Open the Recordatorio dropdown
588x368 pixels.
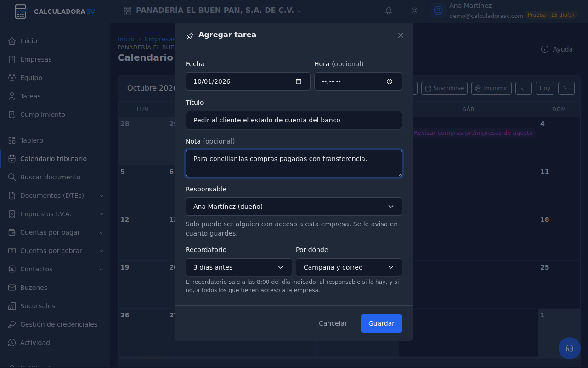[x=239, y=267]
